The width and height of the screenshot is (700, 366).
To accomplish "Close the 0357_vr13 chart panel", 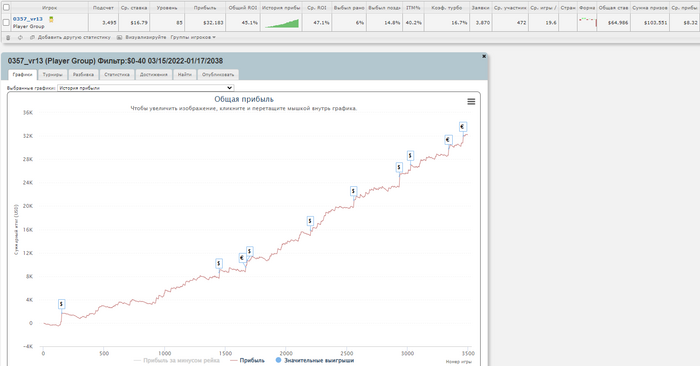I will click(483, 56).
